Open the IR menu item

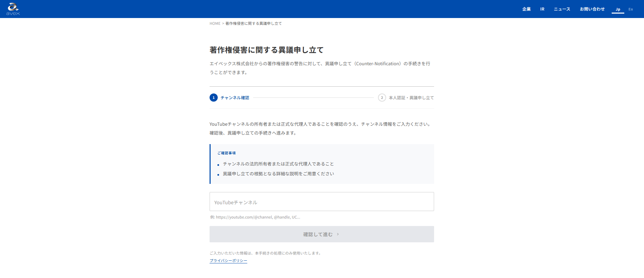pyautogui.click(x=542, y=9)
